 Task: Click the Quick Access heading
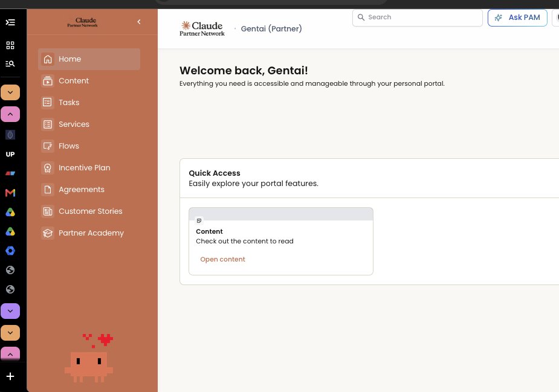click(x=215, y=173)
